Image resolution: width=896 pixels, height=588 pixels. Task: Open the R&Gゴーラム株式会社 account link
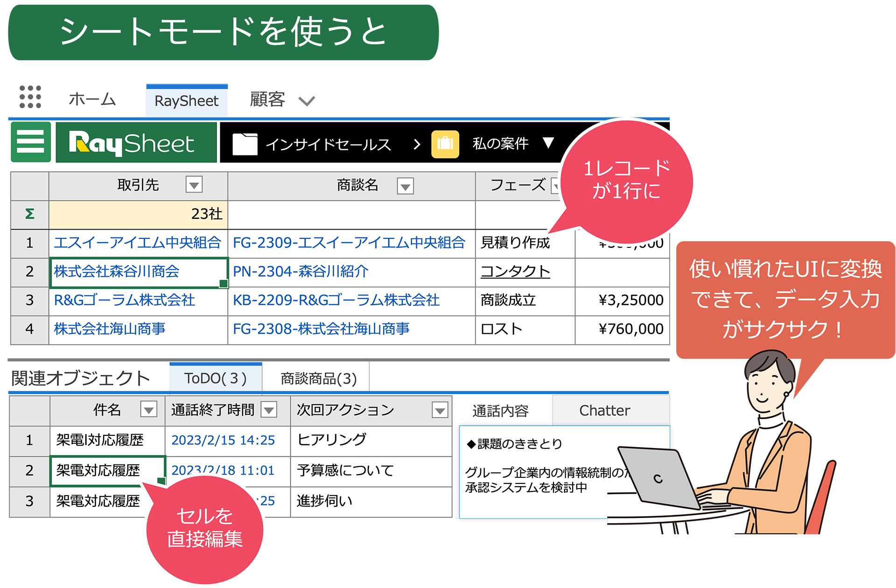(x=125, y=300)
